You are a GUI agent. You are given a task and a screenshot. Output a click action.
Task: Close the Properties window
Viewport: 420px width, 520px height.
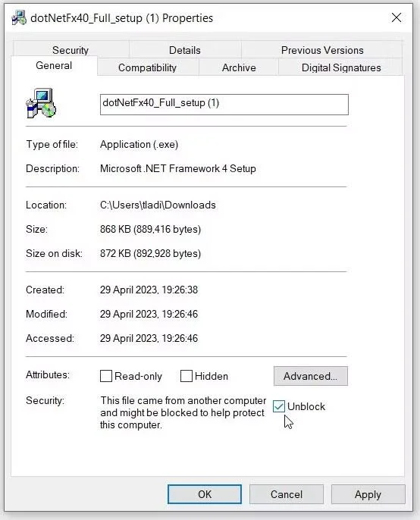(x=396, y=17)
